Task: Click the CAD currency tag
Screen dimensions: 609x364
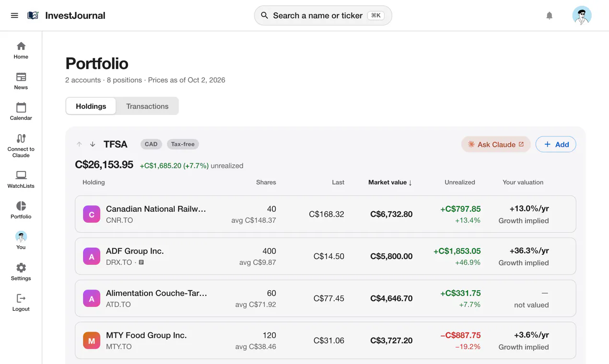Action: pyautogui.click(x=151, y=144)
